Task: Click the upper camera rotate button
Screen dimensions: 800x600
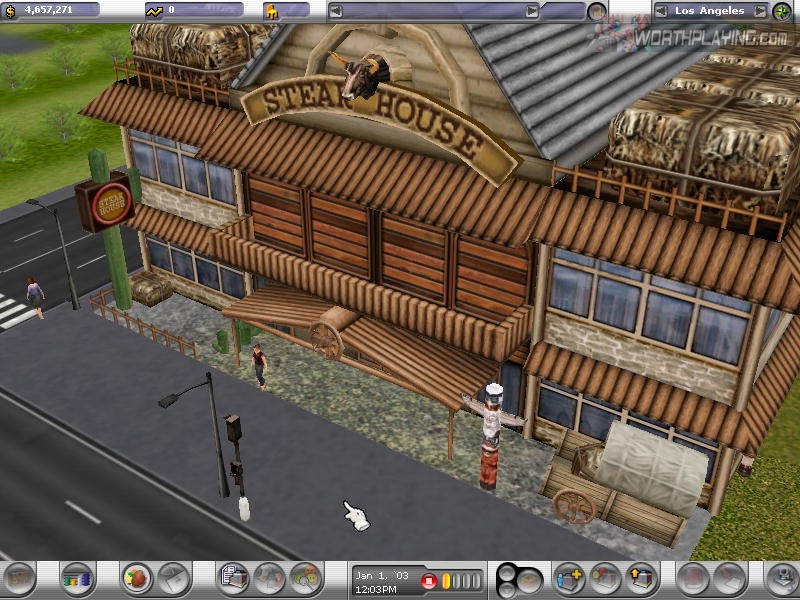Action: pos(507,573)
